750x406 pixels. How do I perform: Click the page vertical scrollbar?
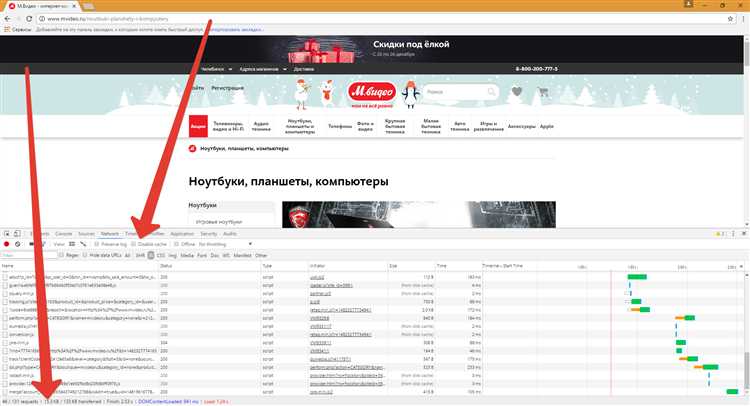click(746, 130)
